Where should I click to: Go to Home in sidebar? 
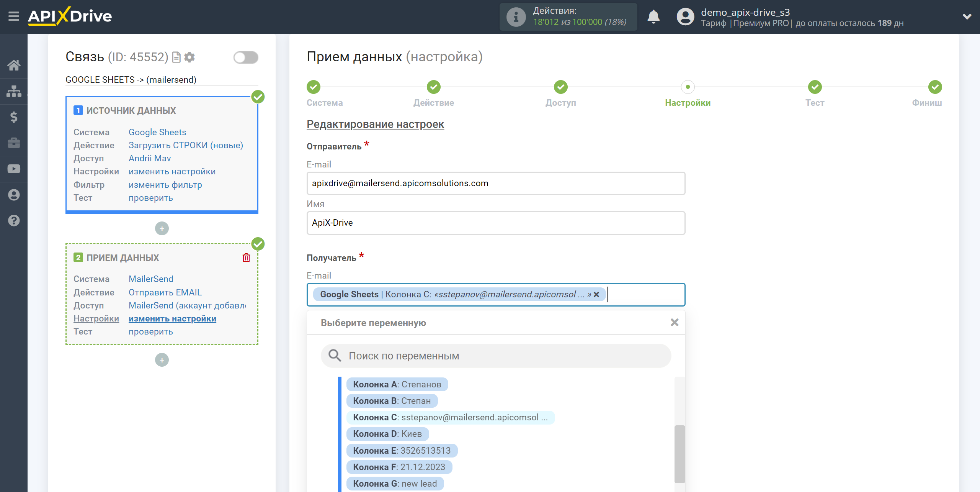coord(14,65)
